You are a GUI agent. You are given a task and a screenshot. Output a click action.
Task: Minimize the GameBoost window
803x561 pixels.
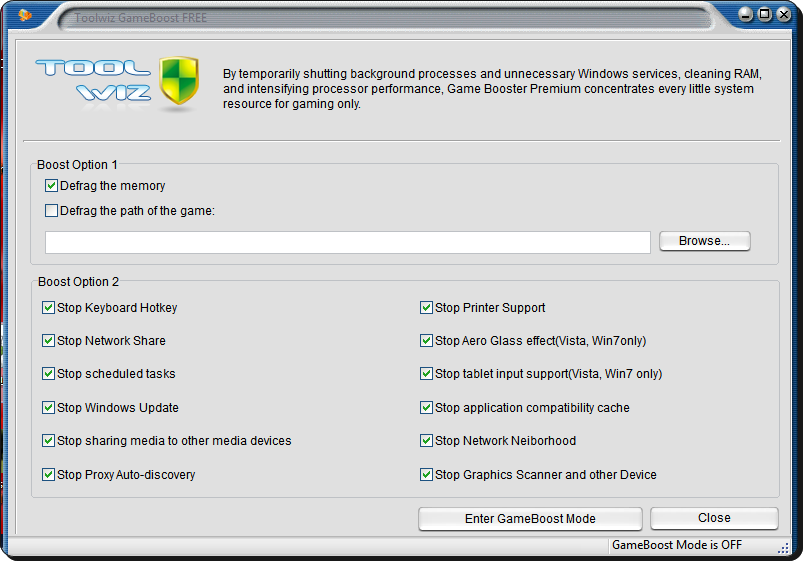[746, 14]
